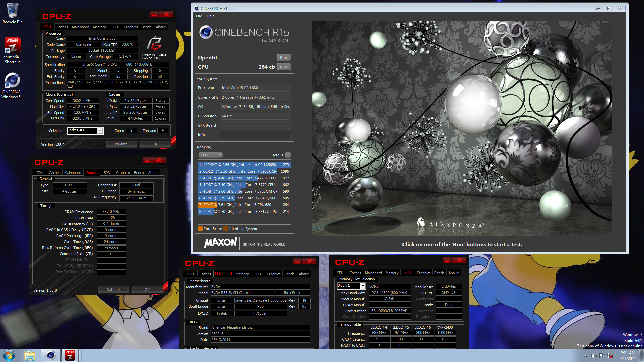Viewport: 644px width, 362px height.
Task: Open Graphics tab in CPU-Z Mainboard window
Action: tap(273, 274)
